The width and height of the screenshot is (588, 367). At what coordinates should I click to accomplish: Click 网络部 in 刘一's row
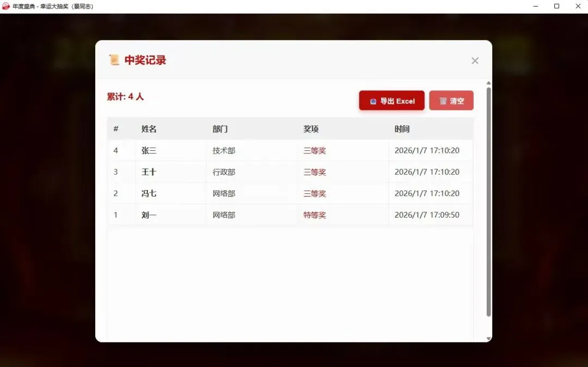pos(224,215)
